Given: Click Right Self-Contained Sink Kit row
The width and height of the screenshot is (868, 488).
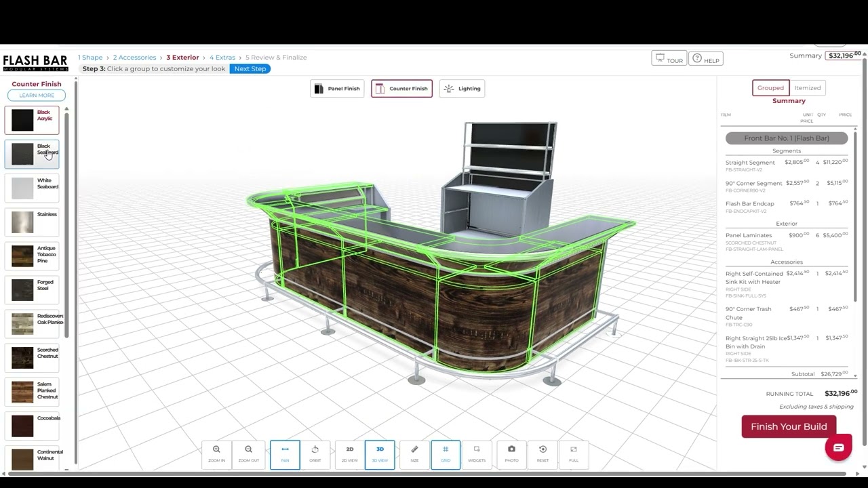Looking at the screenshot, I should [x=787, y=284].
